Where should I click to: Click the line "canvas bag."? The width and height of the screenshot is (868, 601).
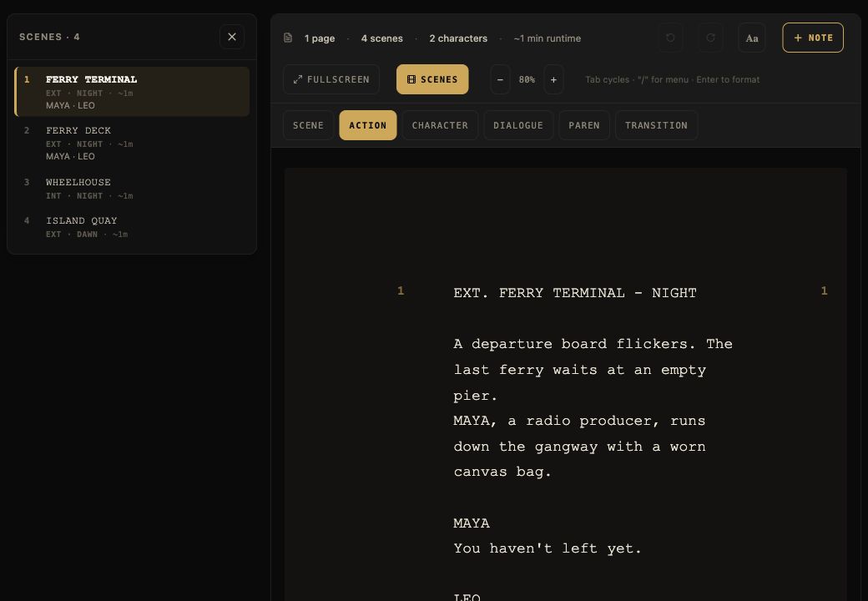pos(502,472)
